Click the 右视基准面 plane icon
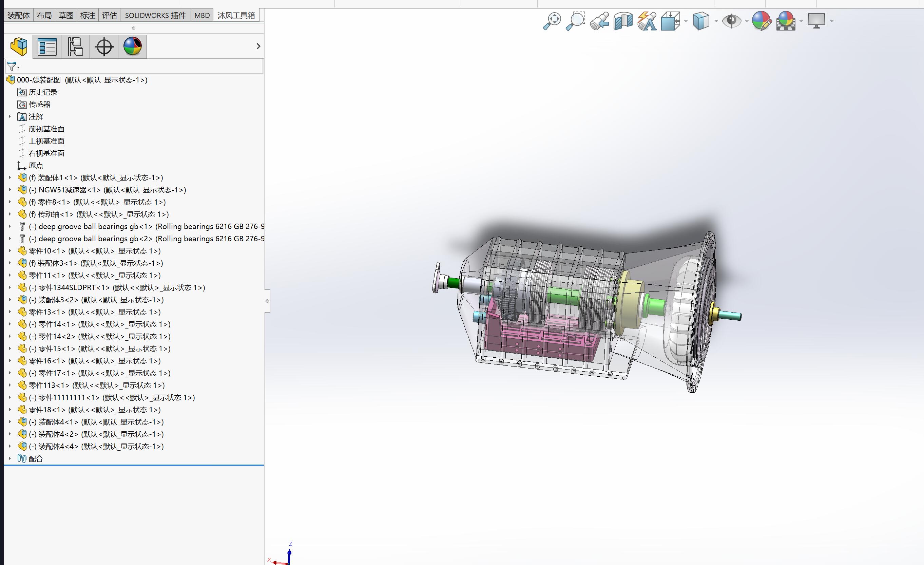The height and width of the screenshot is (565, 924). (x=22, y=153)
